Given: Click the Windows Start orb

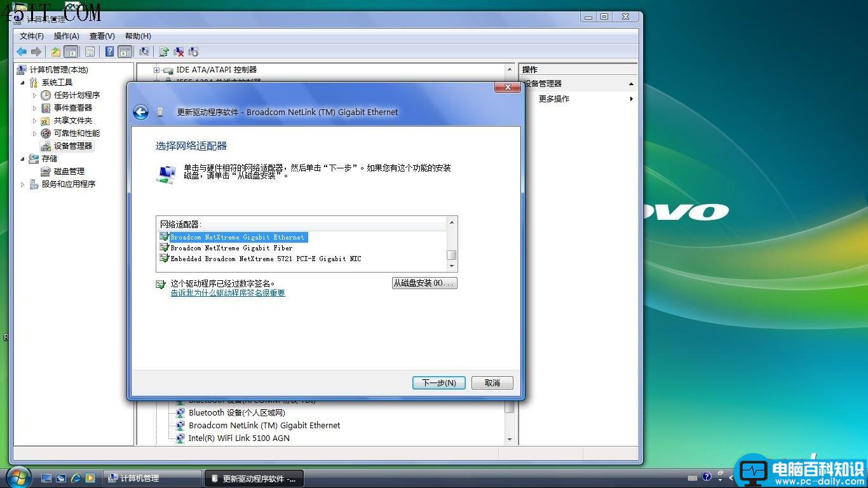Looking at the screenshot, I should pyautogui.click(x=18, y=476).
